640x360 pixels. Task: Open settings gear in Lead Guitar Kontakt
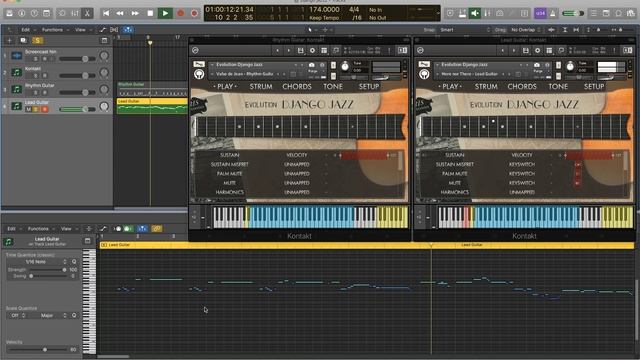point(538,51)
